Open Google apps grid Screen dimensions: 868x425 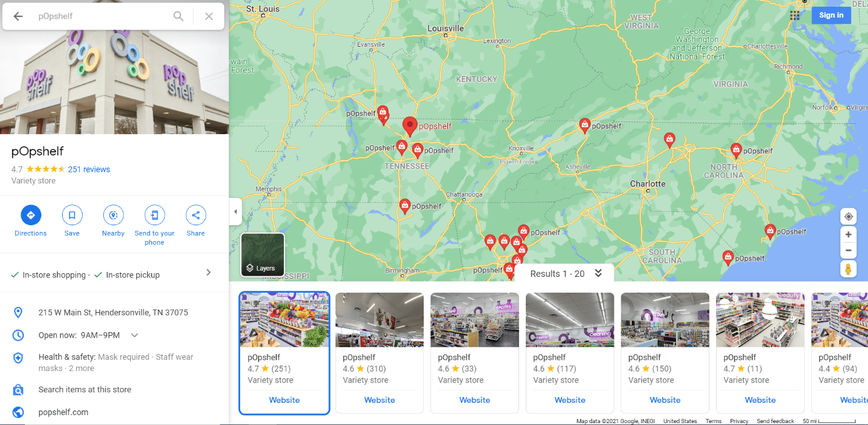[x=795, y=15]
